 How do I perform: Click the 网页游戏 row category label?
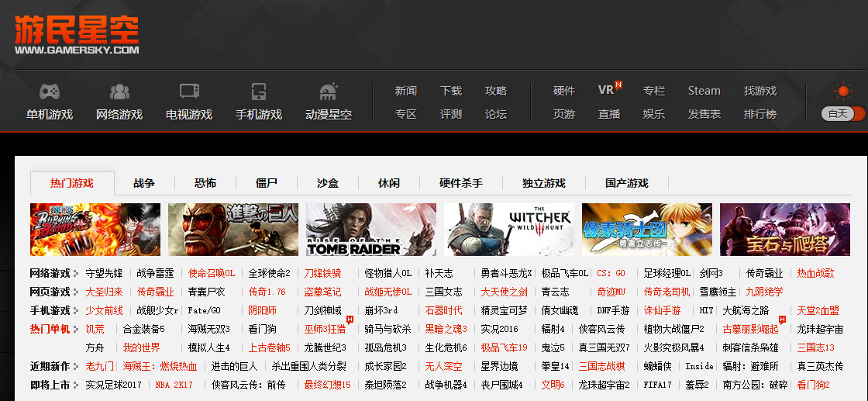click(50, 292)
